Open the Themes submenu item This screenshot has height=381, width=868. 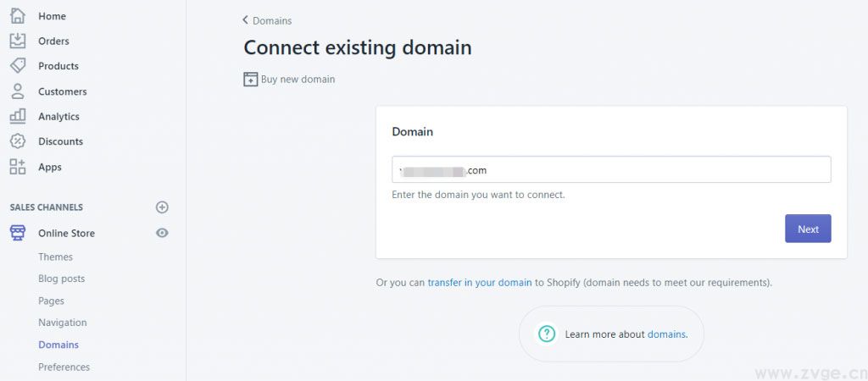[55, 257]
